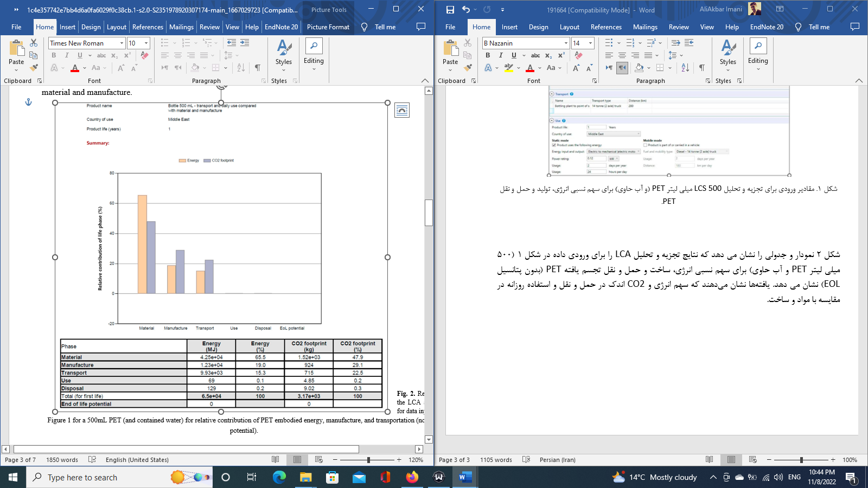Click Editing button in right window ribbon

758,54
